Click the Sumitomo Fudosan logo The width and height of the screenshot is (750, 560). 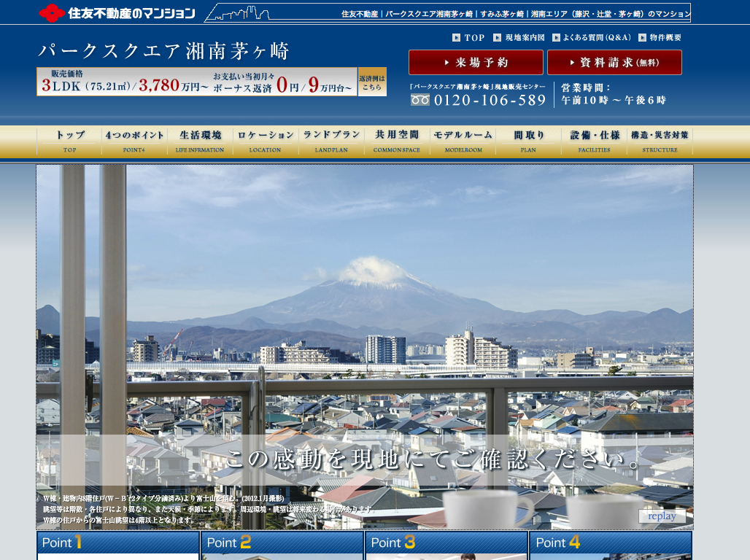coord(117,12)
